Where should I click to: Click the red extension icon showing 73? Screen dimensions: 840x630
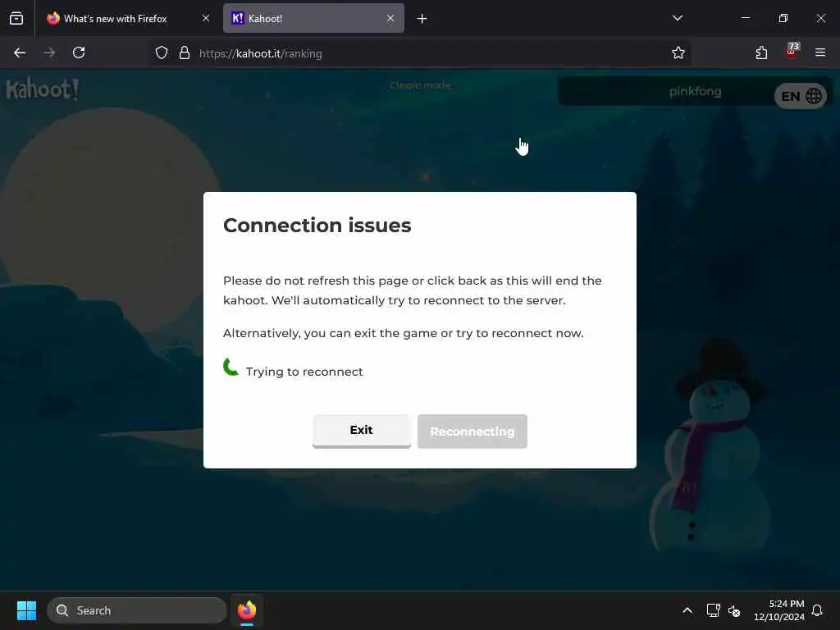(x=792, y=52)
